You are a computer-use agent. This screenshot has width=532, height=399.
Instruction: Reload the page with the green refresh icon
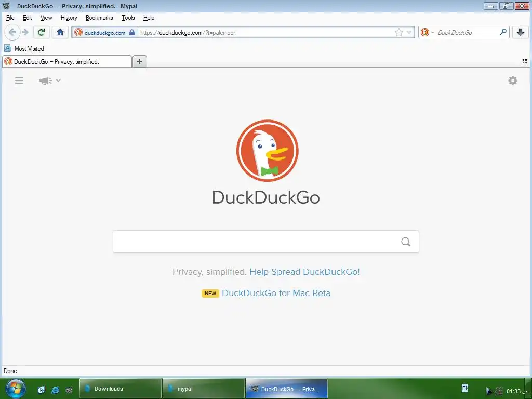pos(42,33)
